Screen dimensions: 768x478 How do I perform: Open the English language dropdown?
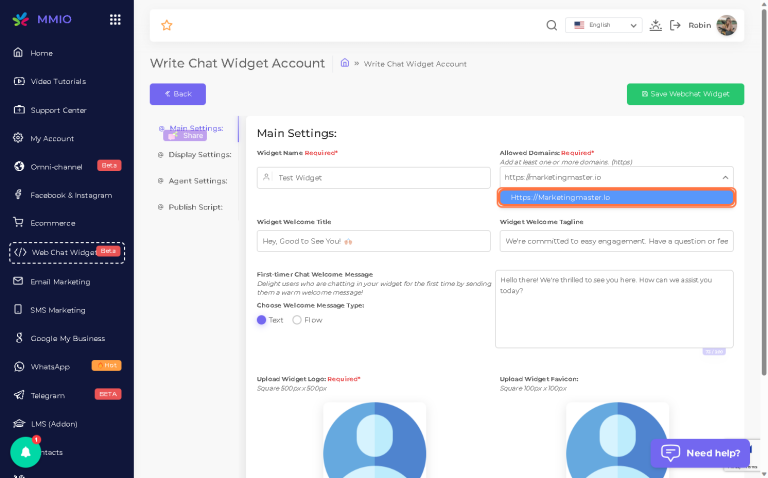coord(603,25)
